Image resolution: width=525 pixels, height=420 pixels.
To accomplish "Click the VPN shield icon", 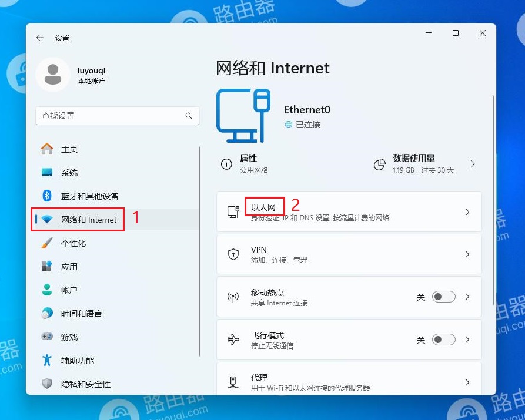I will (233, 254).
